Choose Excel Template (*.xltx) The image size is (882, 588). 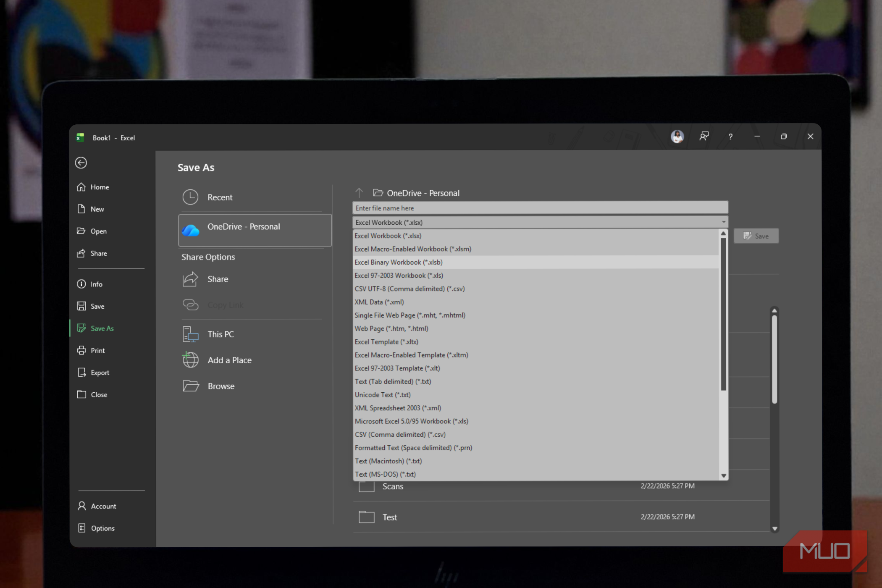[536, 342]
